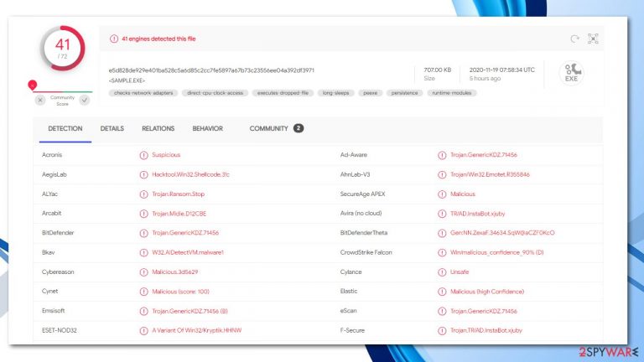This screenshot has width=644, height=362.
Task: Click AhnLab-V3's 'Trojan/Win32.Emotet.R355846' result
Action: [x=490, y=174]
